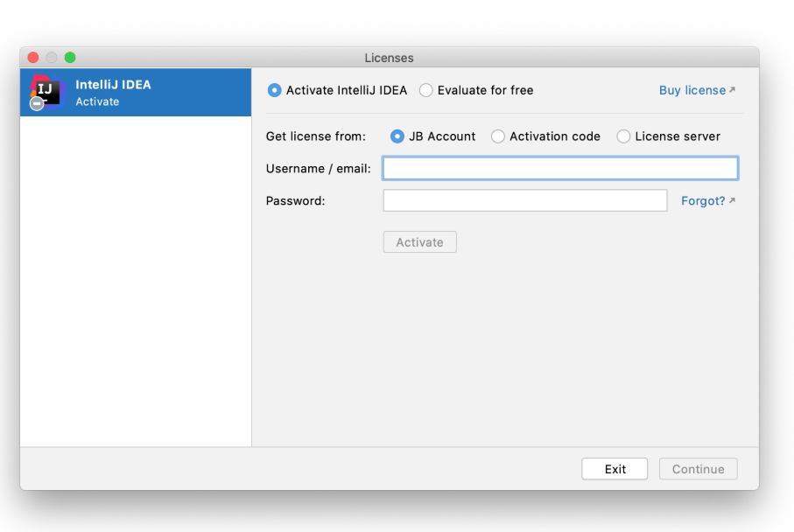Click the IntelliJ IDEA logo icon in sidebar
The image size is (794, 532).
click(x=46, y=92)
